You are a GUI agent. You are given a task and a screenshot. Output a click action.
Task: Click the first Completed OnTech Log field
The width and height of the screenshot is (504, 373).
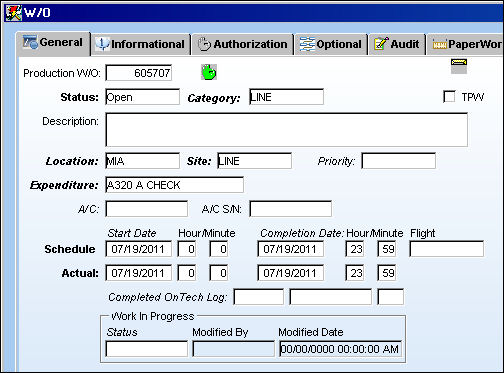259,297
